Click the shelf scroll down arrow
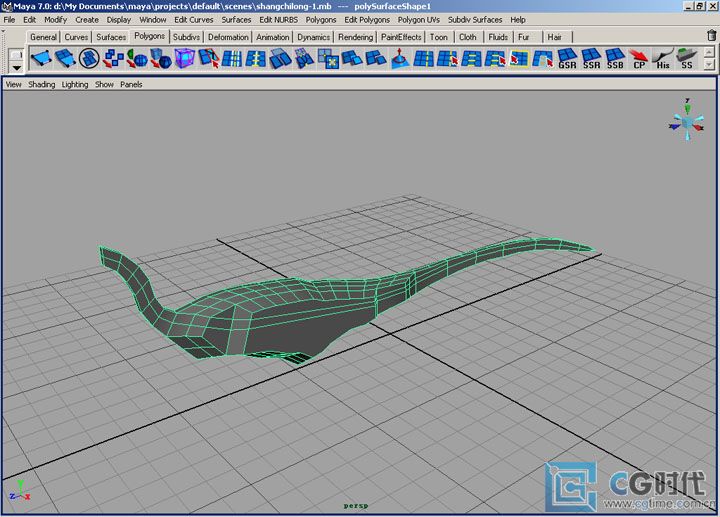Viewport: 720px width, 517px height. (x=709, y=65)
